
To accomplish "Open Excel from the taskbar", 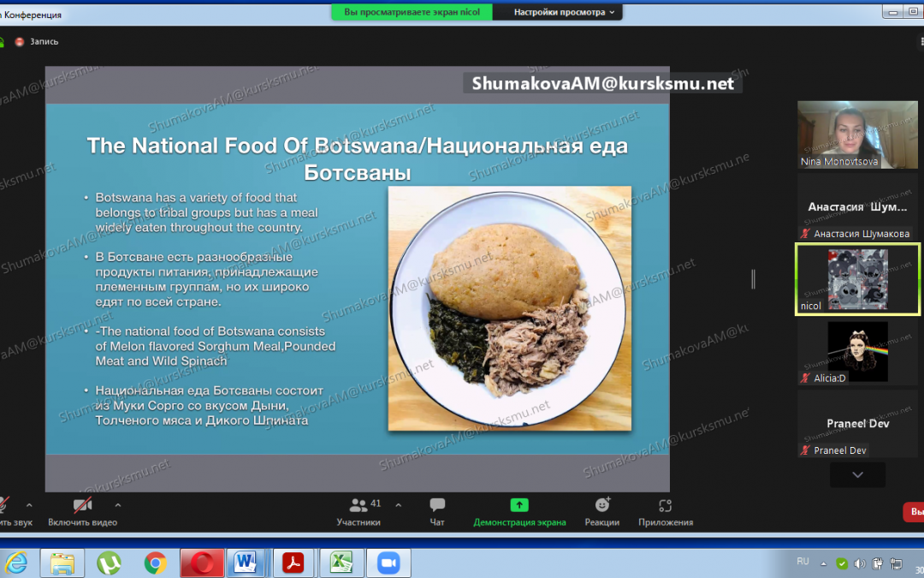I will tap(341, 563).
